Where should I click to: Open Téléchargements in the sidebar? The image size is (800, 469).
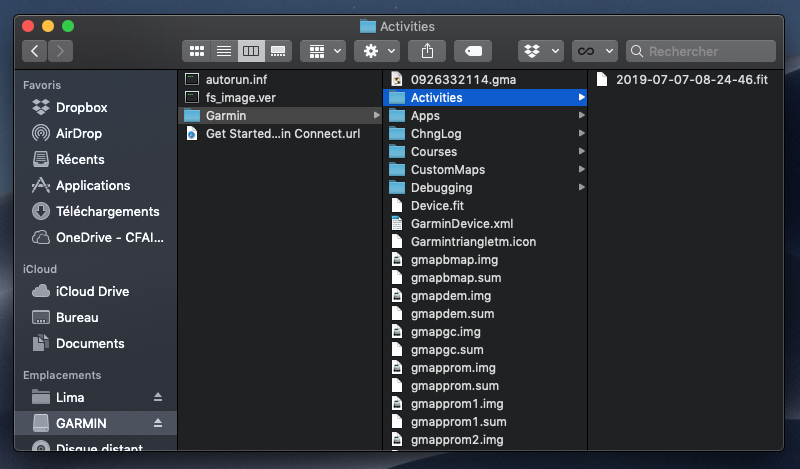point(96,211)
